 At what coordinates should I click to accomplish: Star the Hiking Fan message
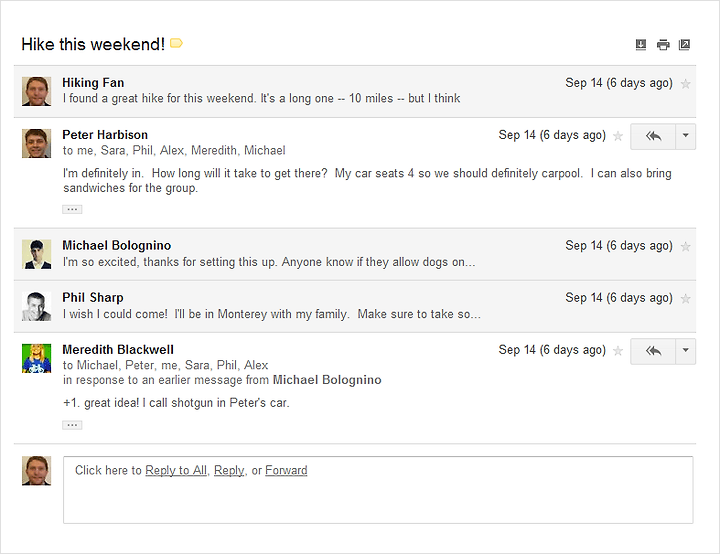point(686,84)
